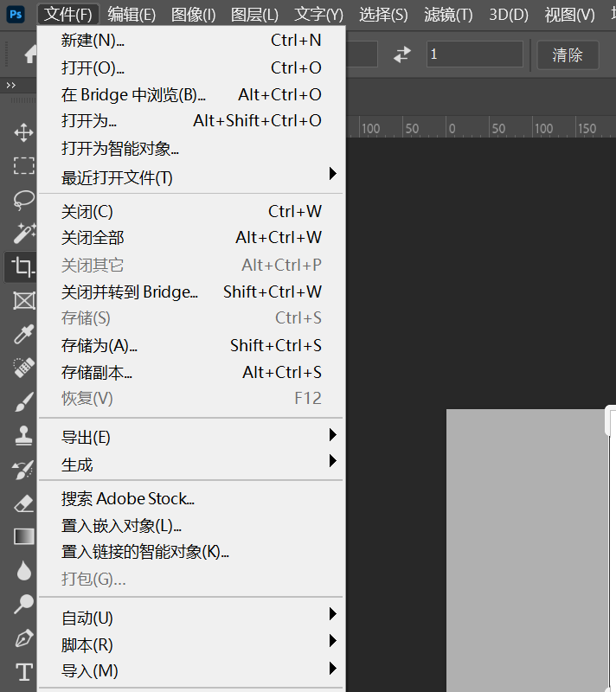Choose 关闭(C) menu item
Screen dimensions: 616x692
(191, 211)
